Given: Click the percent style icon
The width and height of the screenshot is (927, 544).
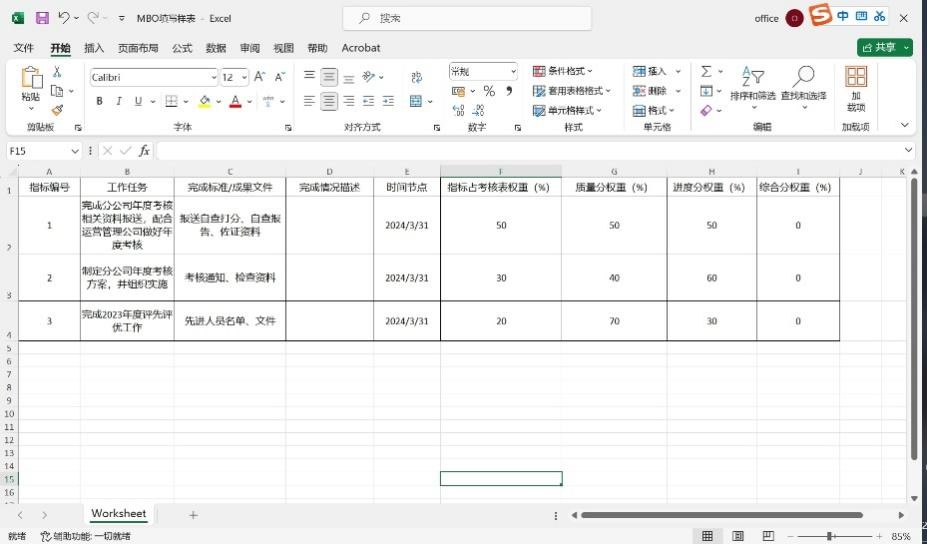Looking at the screenshot, I should pyautogui.click(x=489, y=91).
